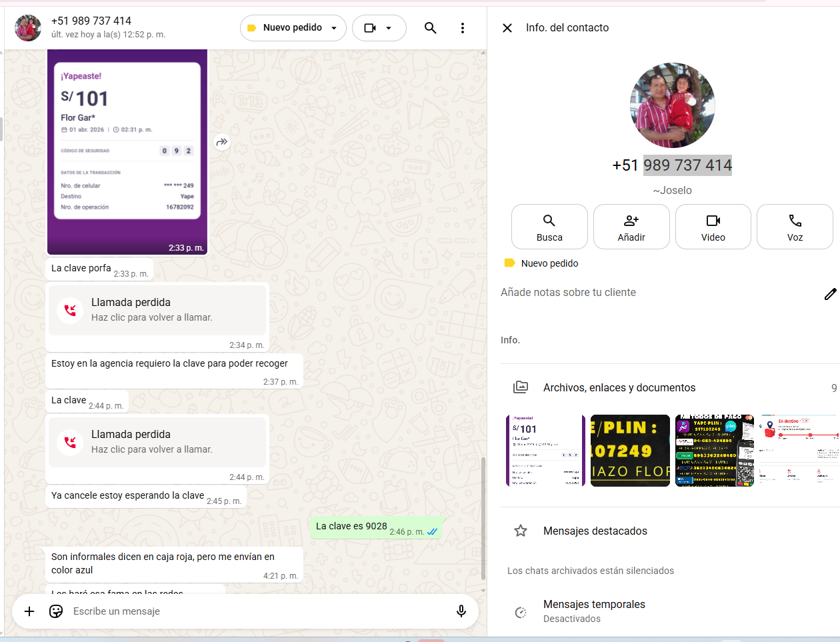Click the emoji picker icon
Viewport: 840px width, 642px height.
pos(56,611)
